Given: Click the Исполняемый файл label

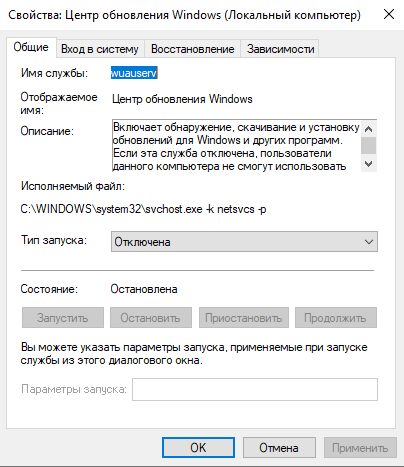Looking at the screenshot, I should (73, 186).
